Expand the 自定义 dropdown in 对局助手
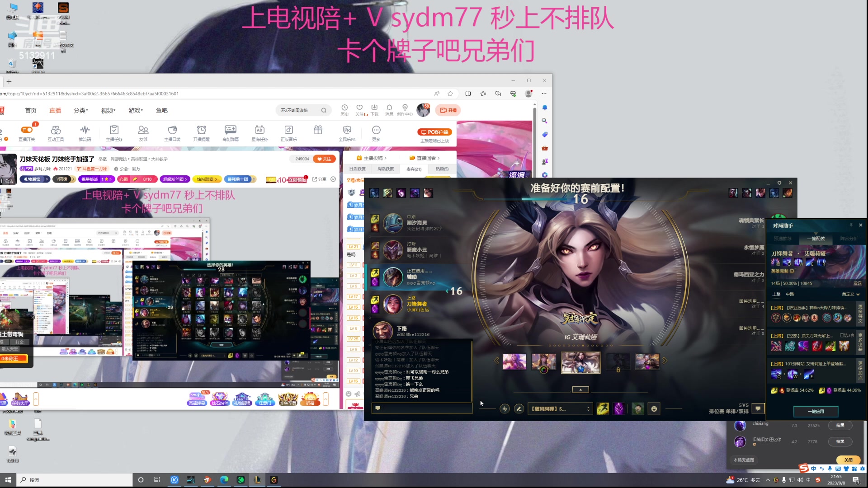This screenshot has height=488, width=868. [x=849, y=294]
